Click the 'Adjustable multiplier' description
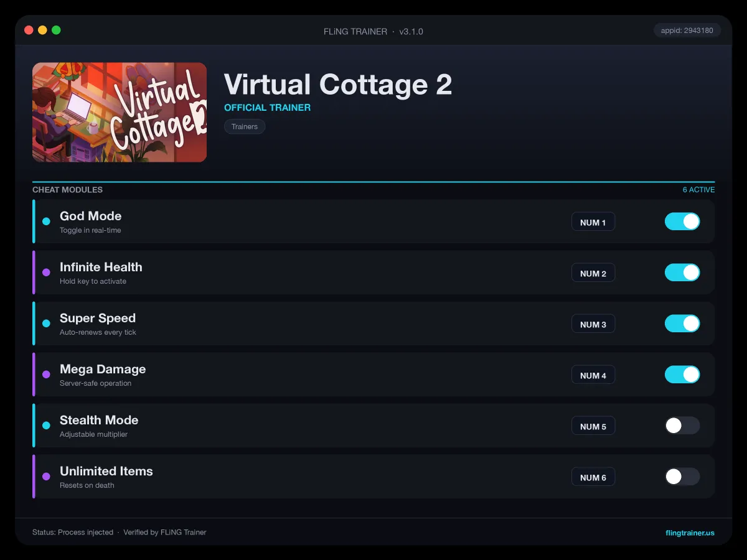The image size is (747, 560). tap(93, 434)
